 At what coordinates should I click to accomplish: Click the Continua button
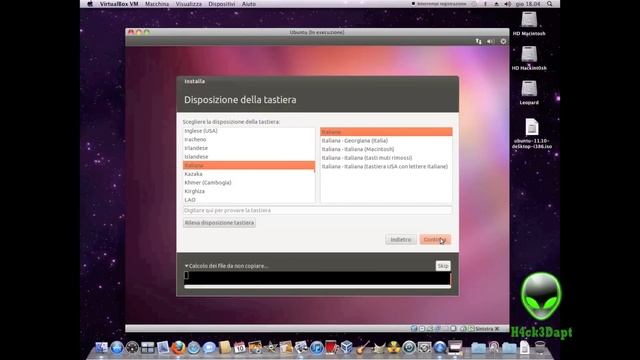coord(435,240)
